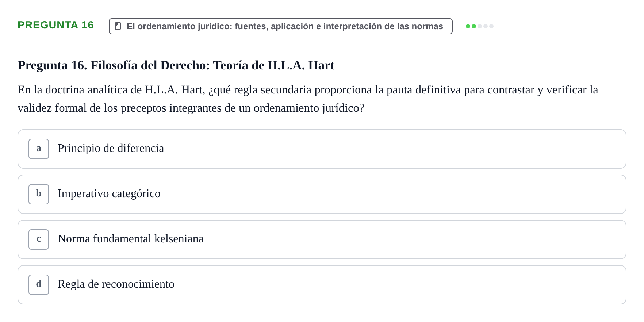The image size is (644, 322).
Task: Click the question body text paragraph
Action: pos(308,99)
